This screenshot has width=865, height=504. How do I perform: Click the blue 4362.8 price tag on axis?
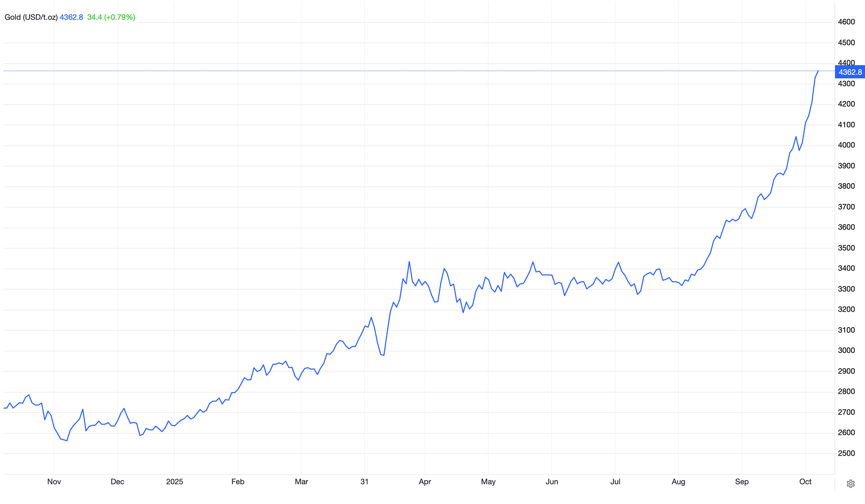[850, 72]
